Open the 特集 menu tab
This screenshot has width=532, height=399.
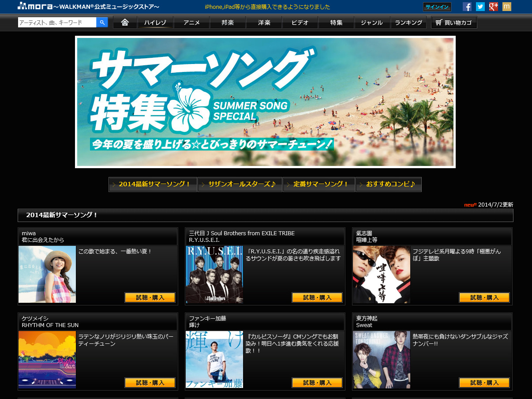coord(336,23)
